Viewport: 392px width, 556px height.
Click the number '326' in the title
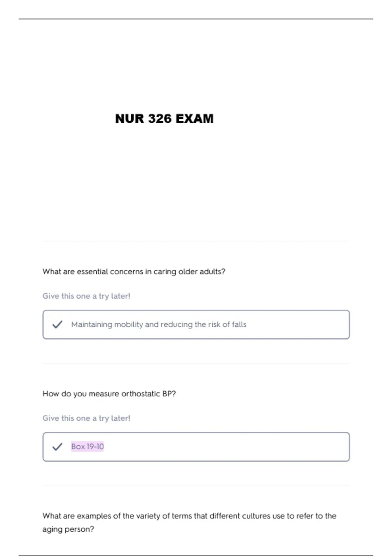point(160,119)
